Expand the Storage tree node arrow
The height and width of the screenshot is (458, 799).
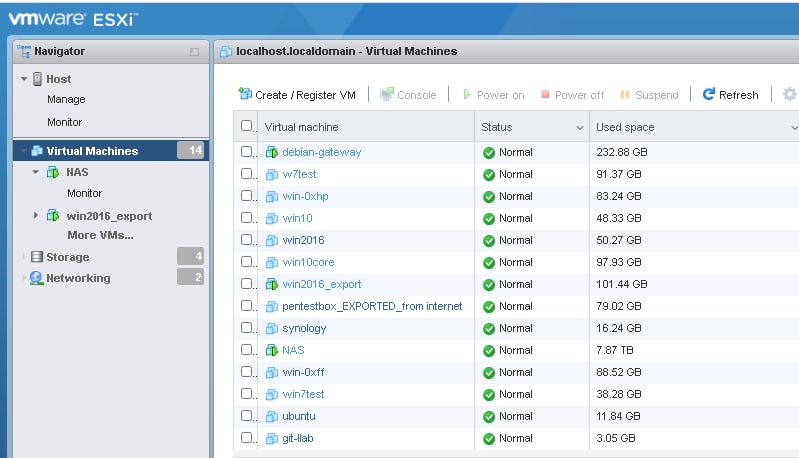point(23,257)
